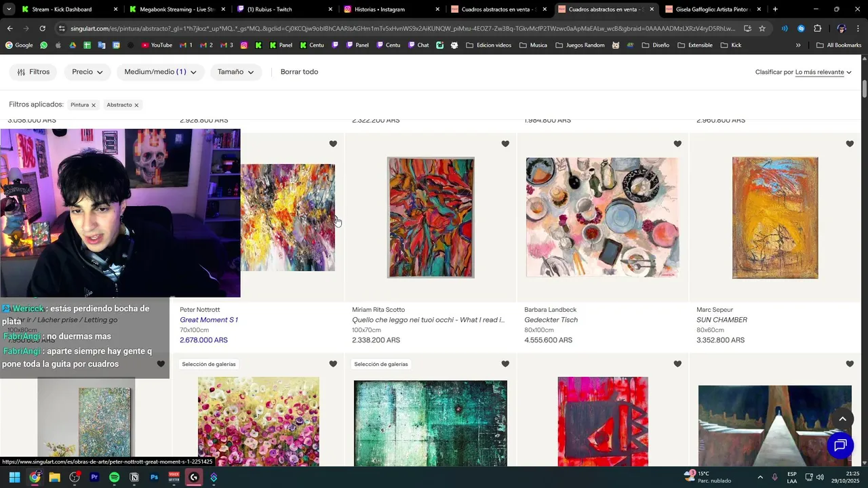The image size is (868, 488).
Task: Open the Edicion videos bookmark folder
Action: (489, 45)
